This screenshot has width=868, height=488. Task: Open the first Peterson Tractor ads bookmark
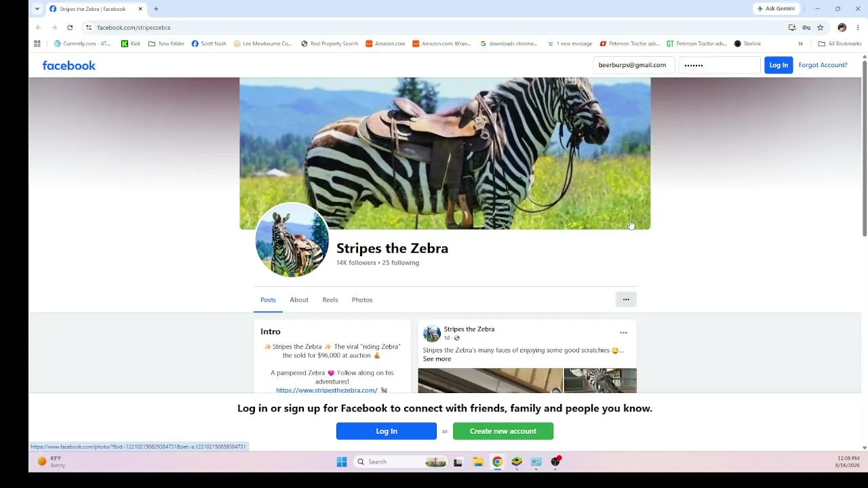pyautogui.click(x=629, y=43)
